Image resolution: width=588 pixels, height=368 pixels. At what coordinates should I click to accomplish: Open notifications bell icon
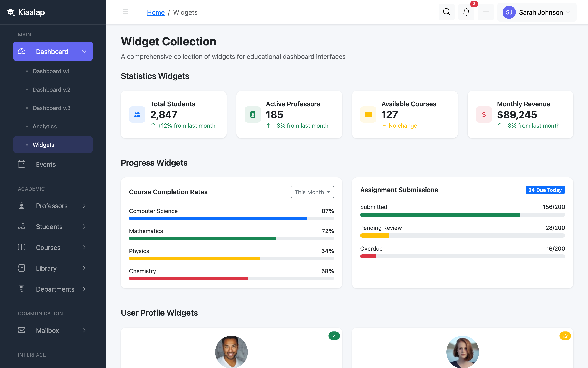point(466,12)
